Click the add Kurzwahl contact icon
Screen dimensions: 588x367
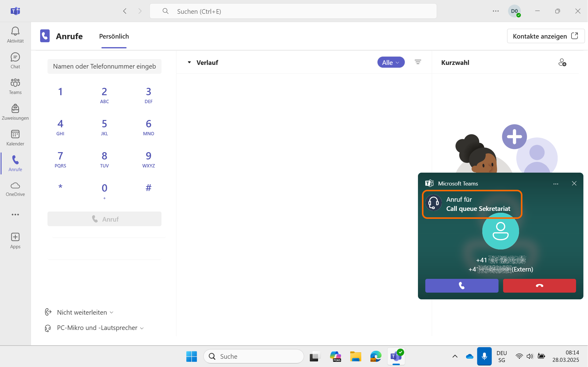562,62
